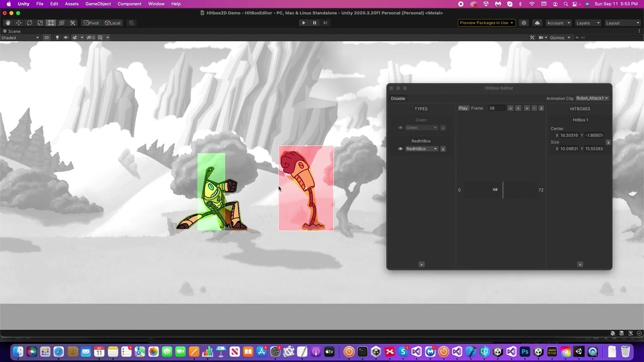Toggle Green type visibility eye
Viewport: 644px width, 362px height.
[x=400, y=128]
